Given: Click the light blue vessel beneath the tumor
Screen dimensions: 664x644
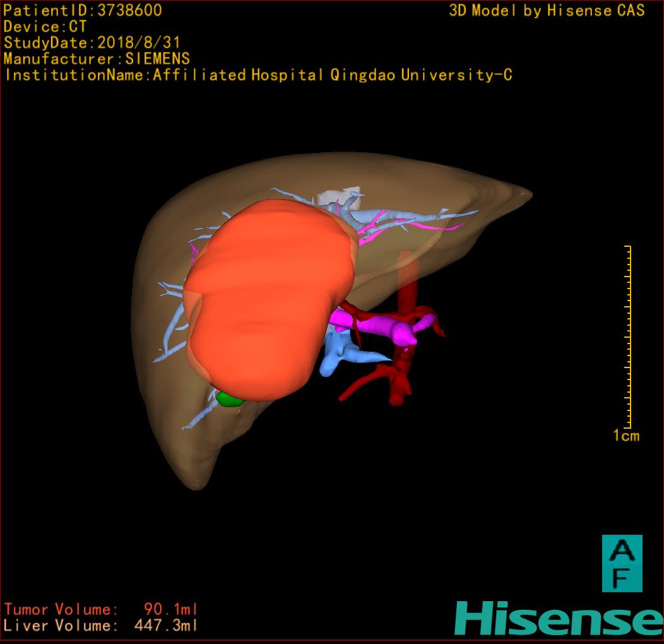Looking at the screenshot, I should [x=335, y=355].
